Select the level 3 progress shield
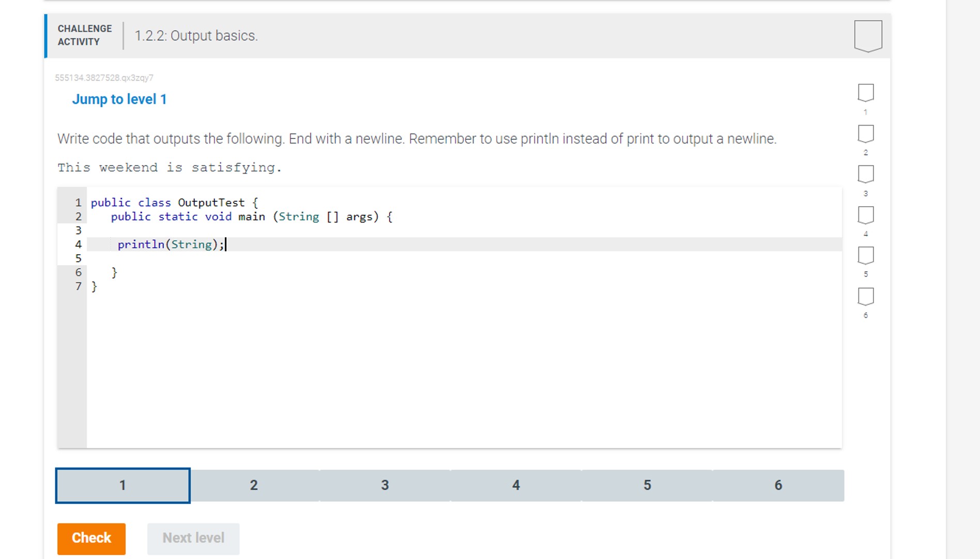 (x=865, y=175)
